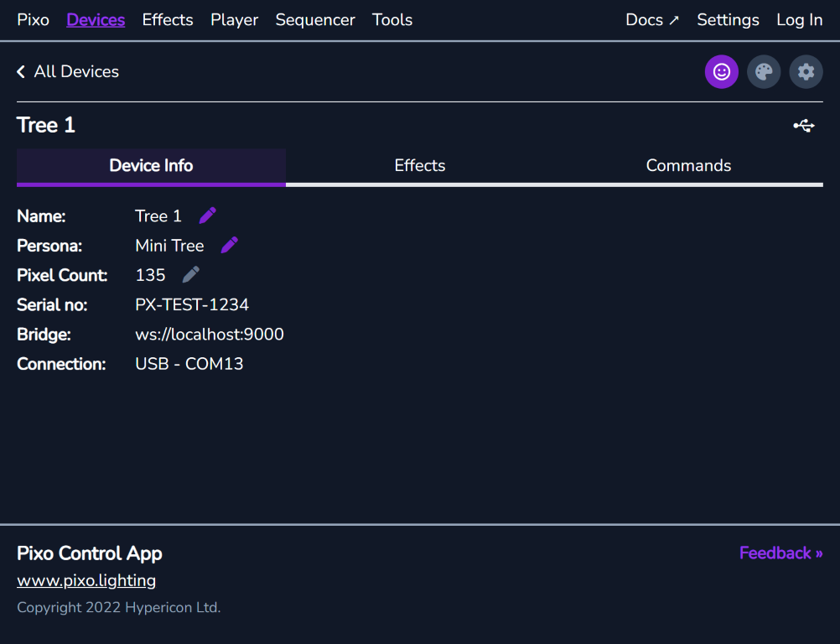Image resolution: width=840 pixels, height=644 pixels.
Task: Open the Tools menu
Action: coord(391,19)
